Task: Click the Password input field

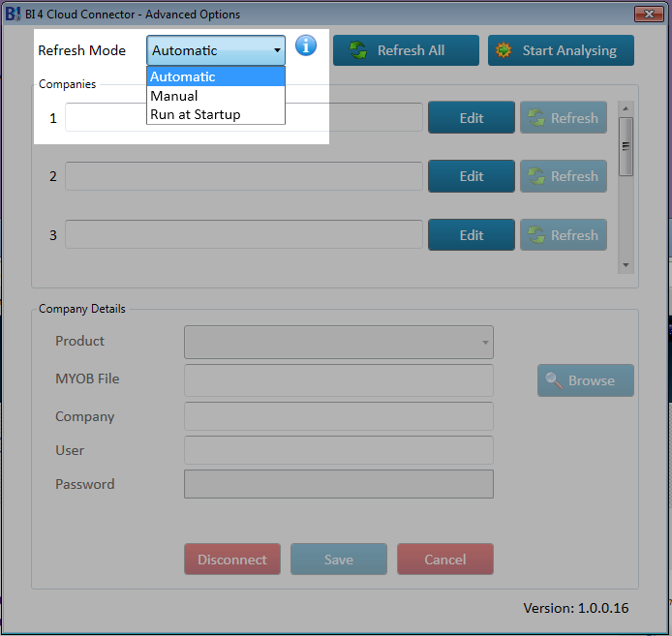Action: [339, 484]
